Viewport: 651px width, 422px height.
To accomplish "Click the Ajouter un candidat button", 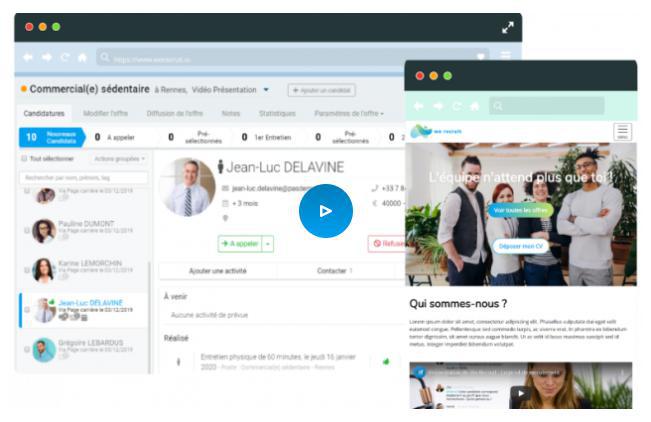I will click(322, 90).
